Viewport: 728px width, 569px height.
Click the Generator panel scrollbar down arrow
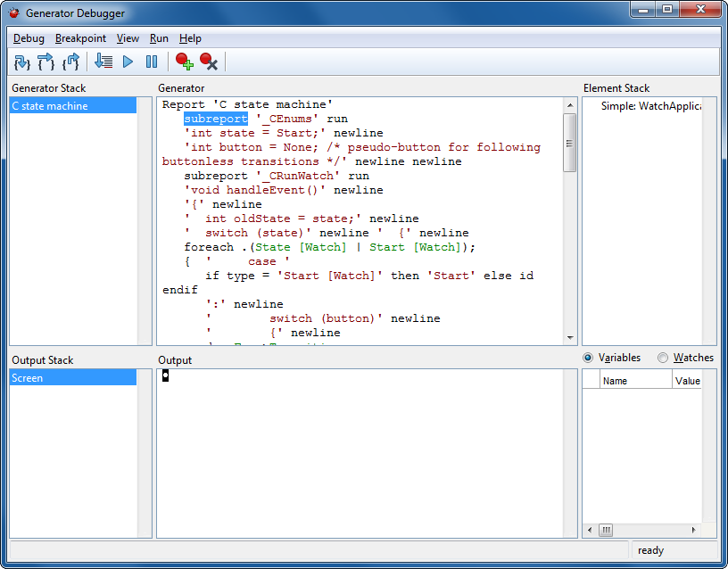[570, 336]
